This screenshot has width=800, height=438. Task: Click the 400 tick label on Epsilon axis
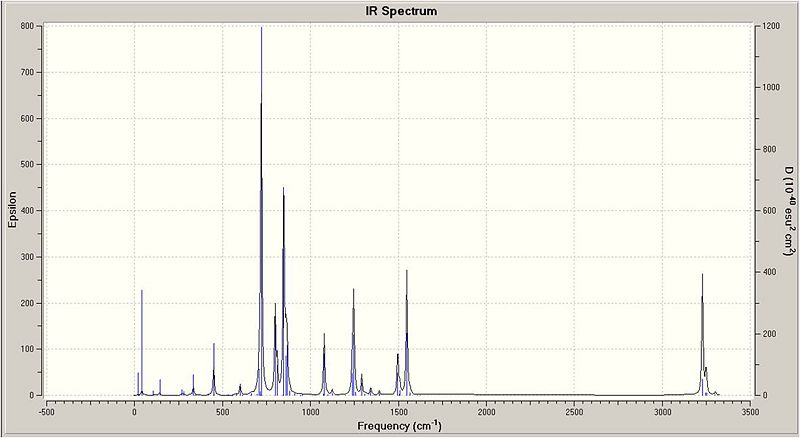pyautogui.click(x=29, y=210)
